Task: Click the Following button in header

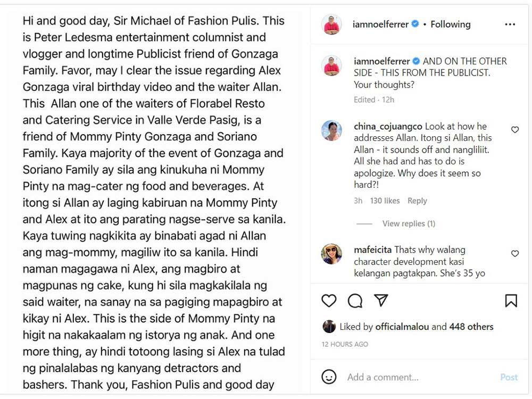Action: pos(450,24)
